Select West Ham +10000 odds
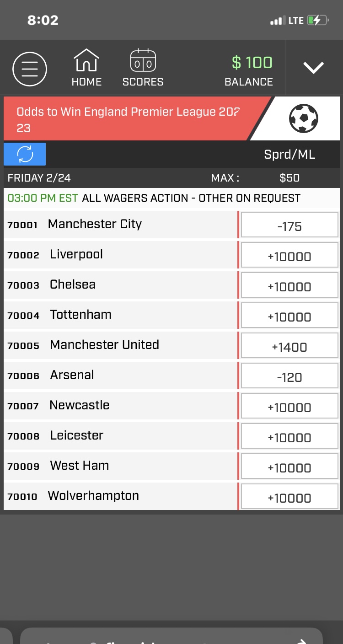343x644 pixels. [289, 468]
